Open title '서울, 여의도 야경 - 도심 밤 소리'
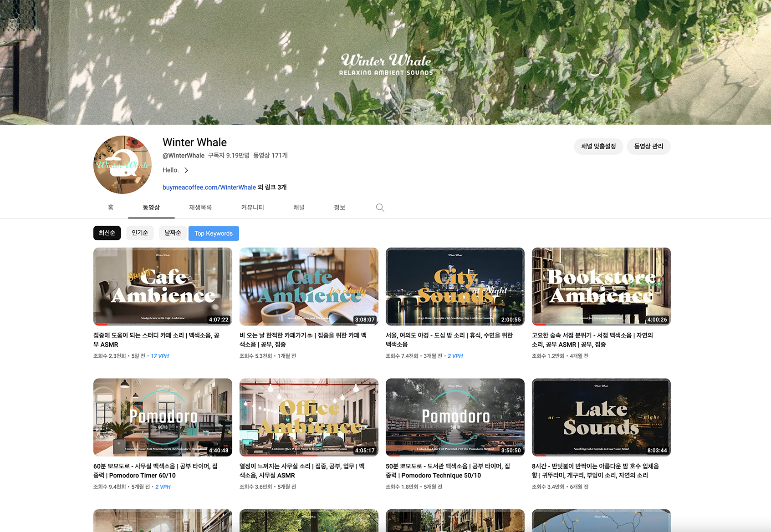This screenshot has height=532, width=771. (449, 340)
